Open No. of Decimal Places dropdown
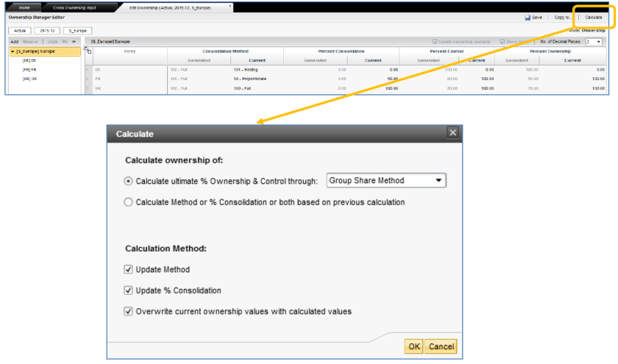Image resolution: width=618 pixels, height=364 pixels. point(594,42)
